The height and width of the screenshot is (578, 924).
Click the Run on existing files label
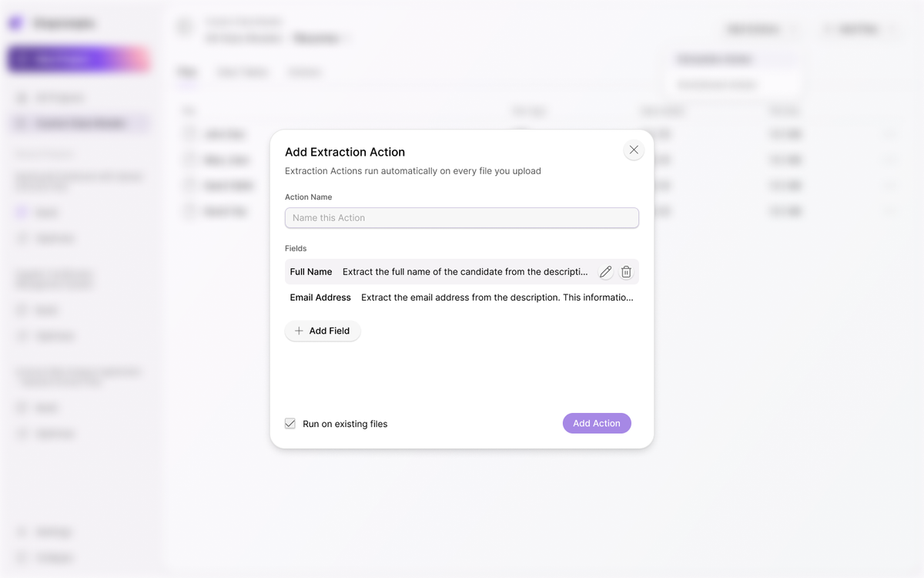coord(345,424)
